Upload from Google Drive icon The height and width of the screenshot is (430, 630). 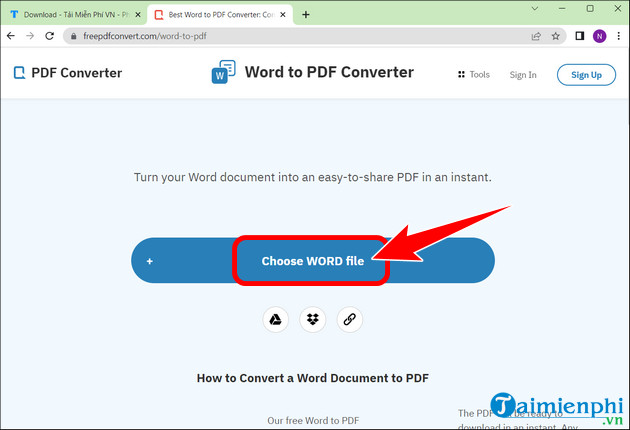[x=275, y=320]
